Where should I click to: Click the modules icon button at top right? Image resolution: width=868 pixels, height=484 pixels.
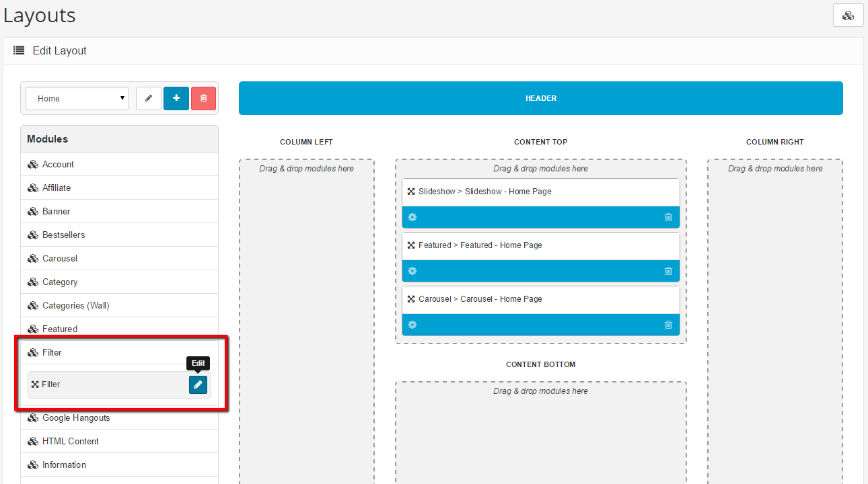[x=848, y=15]
